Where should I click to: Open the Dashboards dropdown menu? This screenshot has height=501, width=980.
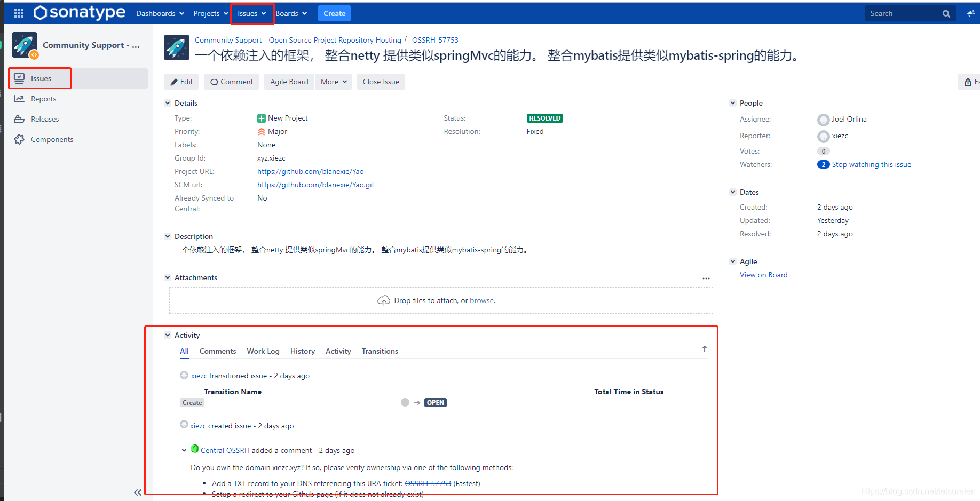click(x=160, y=13)
